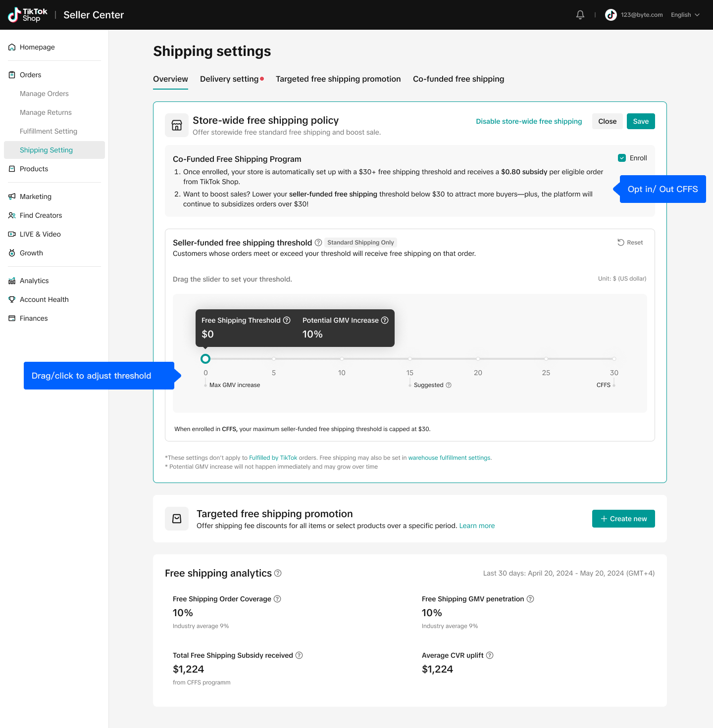Click info icon for Free Shipping GMV penetration
713x728 pixels.
[x=530, y=599]
